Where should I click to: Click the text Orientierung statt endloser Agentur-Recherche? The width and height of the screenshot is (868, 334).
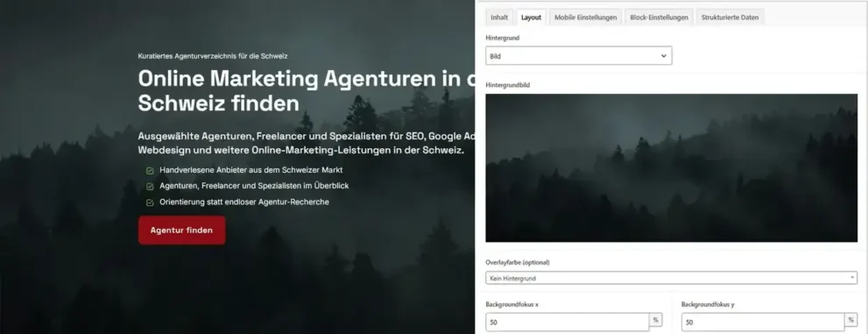coord(244,203)
